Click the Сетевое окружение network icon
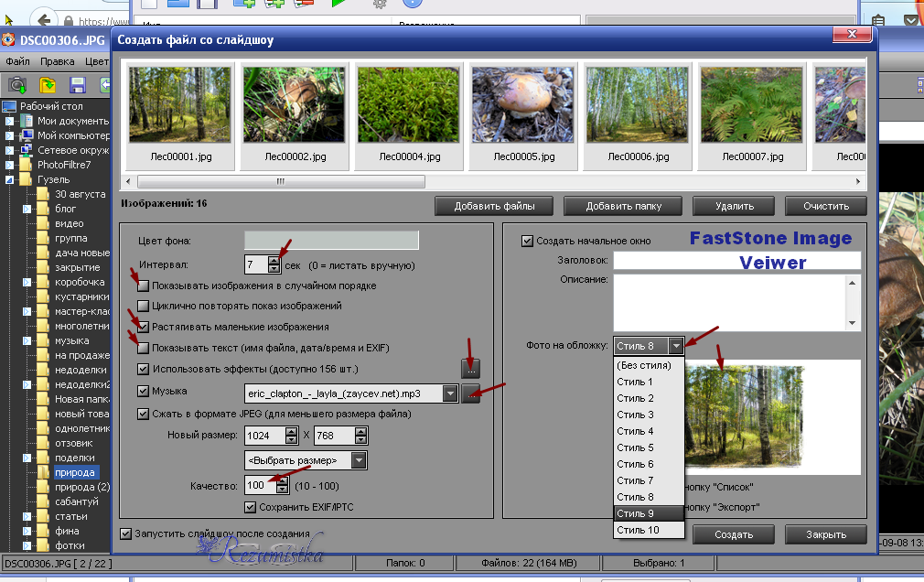924x582 pixels. point(27,150)
